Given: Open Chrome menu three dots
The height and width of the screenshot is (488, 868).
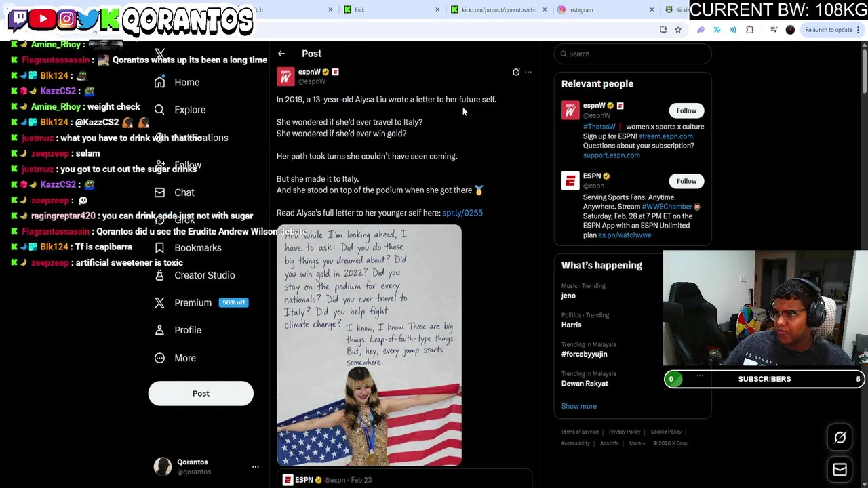Looking at the screenshot, I should (x=858, y=30).
